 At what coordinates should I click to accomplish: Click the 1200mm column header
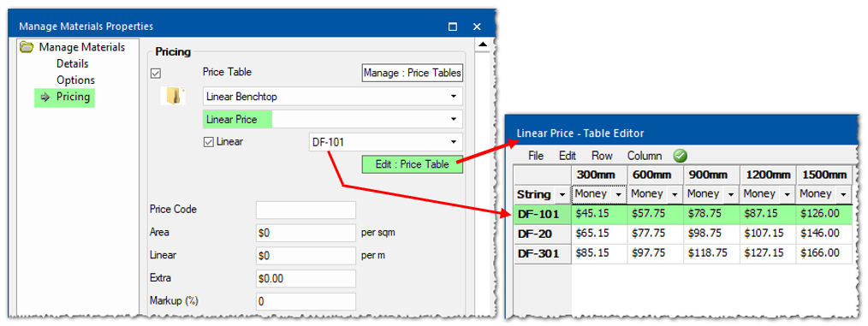pyautogui.click(x=769, y=175)
